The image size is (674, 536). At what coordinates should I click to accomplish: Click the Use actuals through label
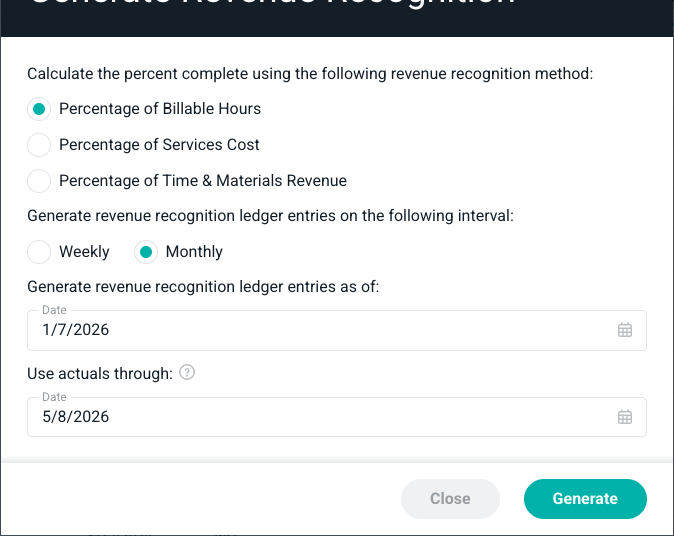pyautogui.click(x=100, y=374)
